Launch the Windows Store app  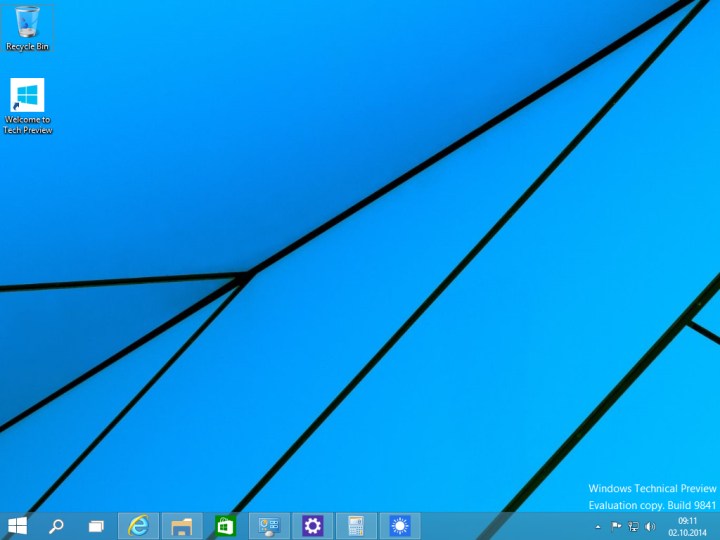tap(225, 526)
